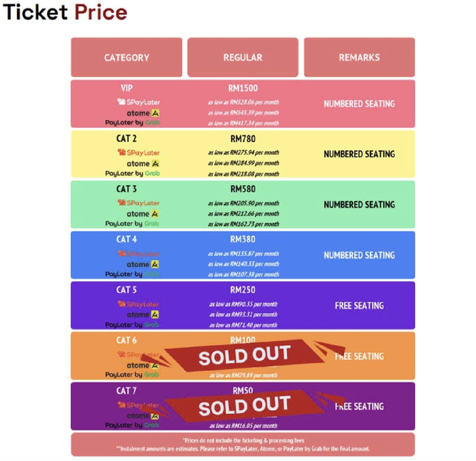The height and width of the screenshot is (461, 476).
Task: Click the RM380 price for CAT 4
Action: 243,239
